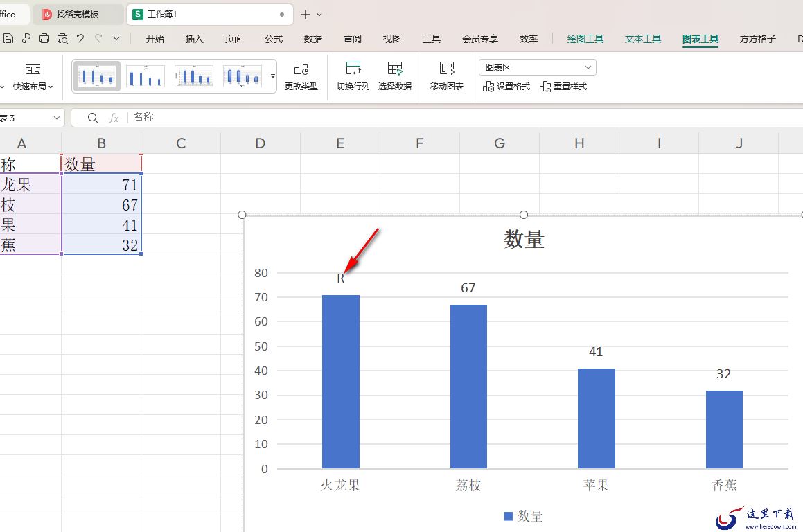Open the 数据 Data tab
Screen dimensions: 803x532
[x=313, y=39]
